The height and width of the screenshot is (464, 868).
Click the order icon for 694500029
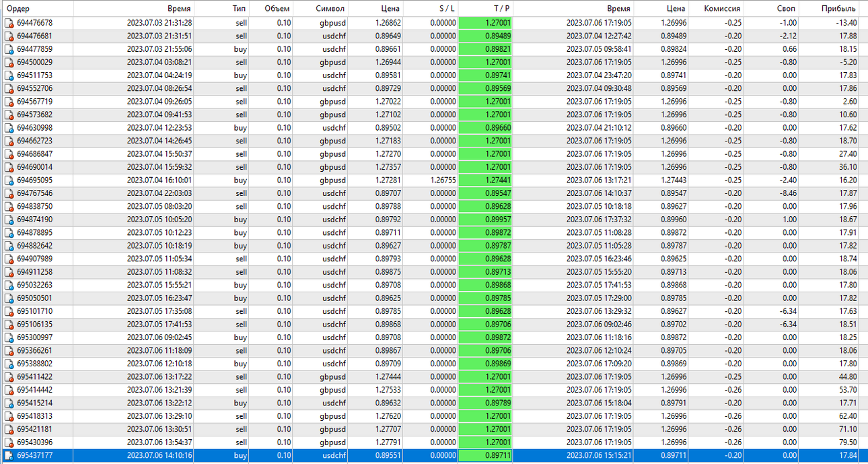coord(9,62)
